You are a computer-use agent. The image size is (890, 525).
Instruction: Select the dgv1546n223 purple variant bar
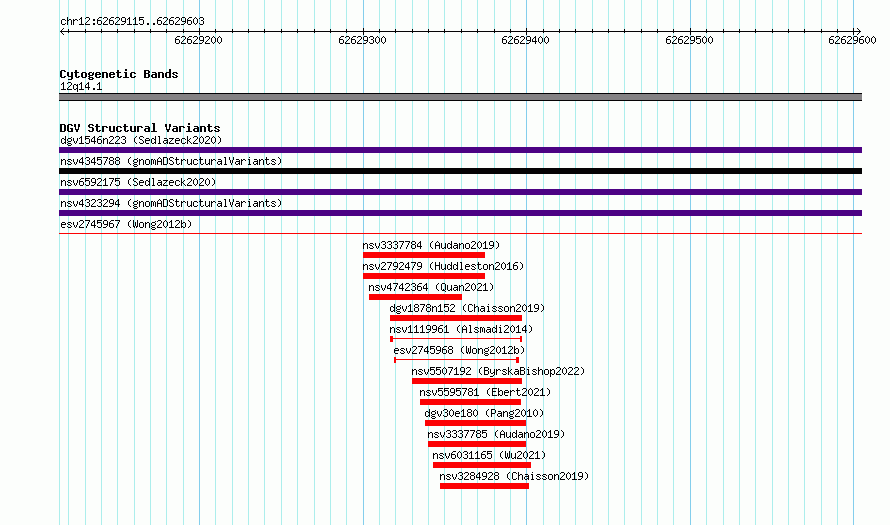point(460,150)
